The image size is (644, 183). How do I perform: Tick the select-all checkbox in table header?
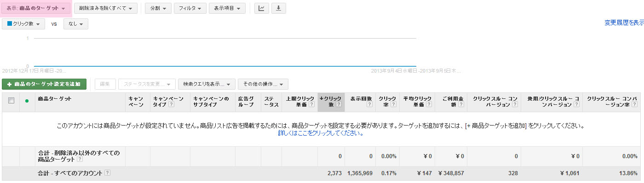click(x=11, y=100)
